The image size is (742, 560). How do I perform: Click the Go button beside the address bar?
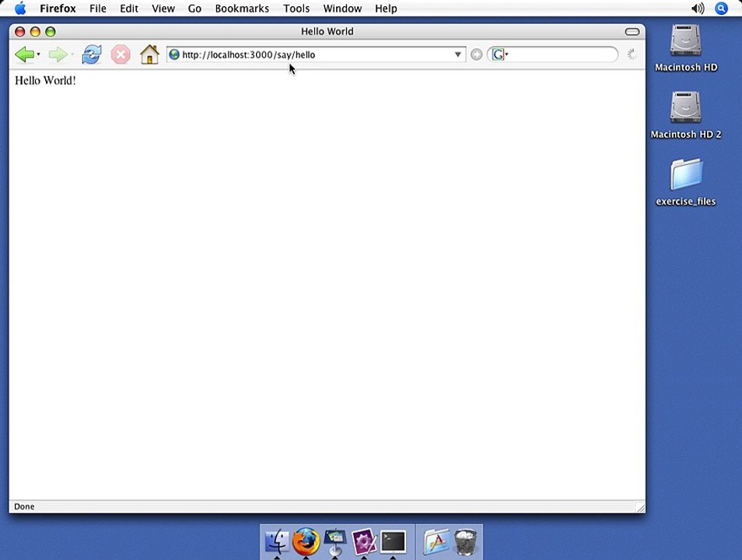pyautogui.click(x=477, y=54)
